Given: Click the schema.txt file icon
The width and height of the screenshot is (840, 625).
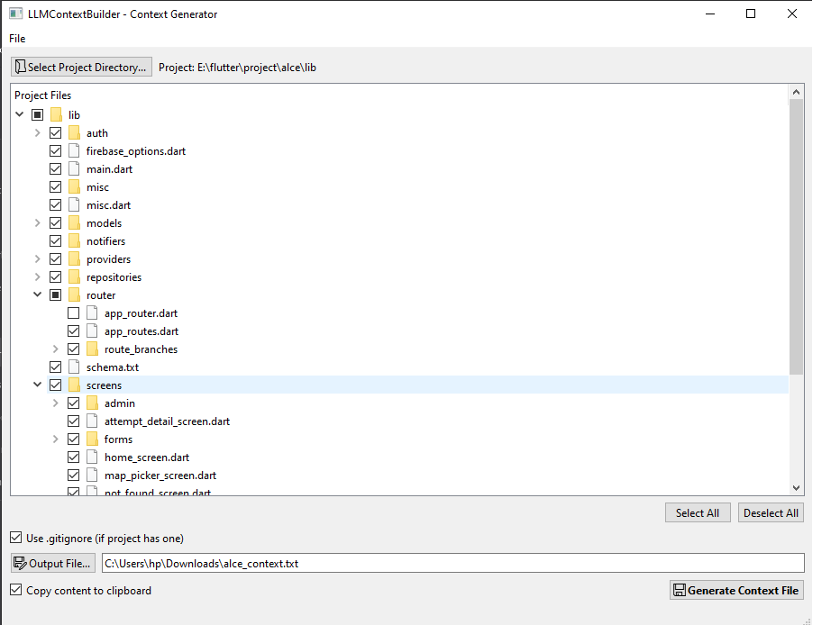Looking at the screenshot, I should click(x=75, y=367).
